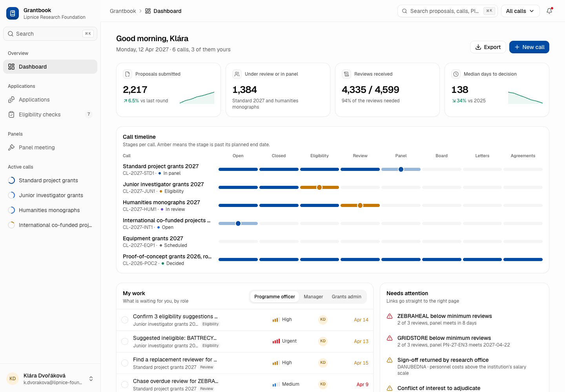This screenshot has height=392, width=565.
Task: Click the Dashboard grid icon in sidebar
Action: 11,67
